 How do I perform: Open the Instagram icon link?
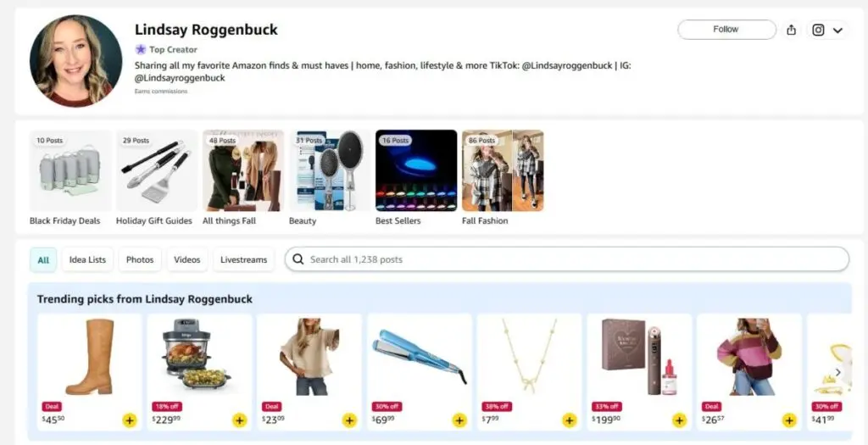click(818, 30)
